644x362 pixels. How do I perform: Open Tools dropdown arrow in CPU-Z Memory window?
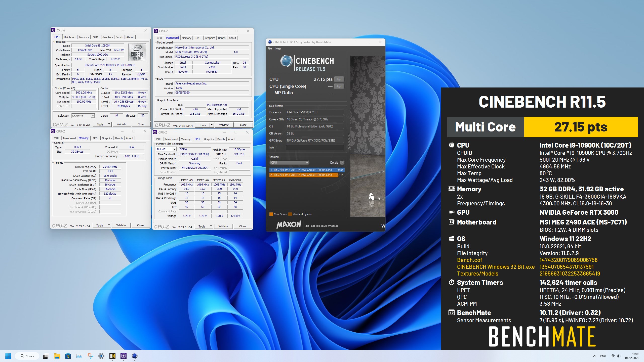pyautogui.click(x=109, y=225)
